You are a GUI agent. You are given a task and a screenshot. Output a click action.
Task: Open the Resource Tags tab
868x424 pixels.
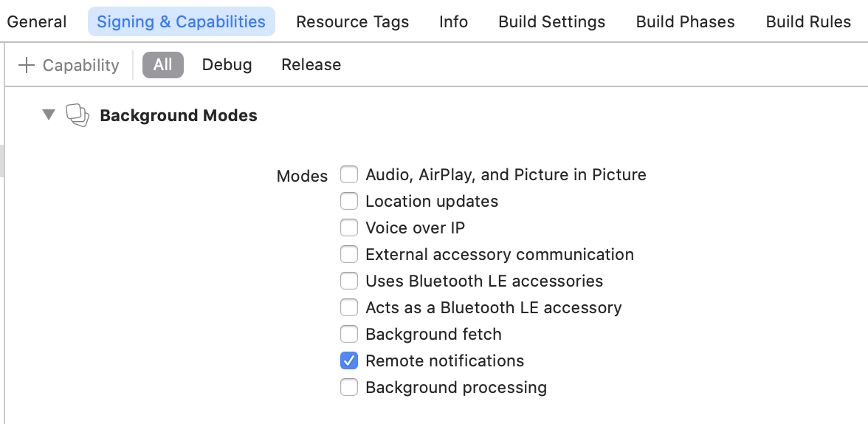352,22
